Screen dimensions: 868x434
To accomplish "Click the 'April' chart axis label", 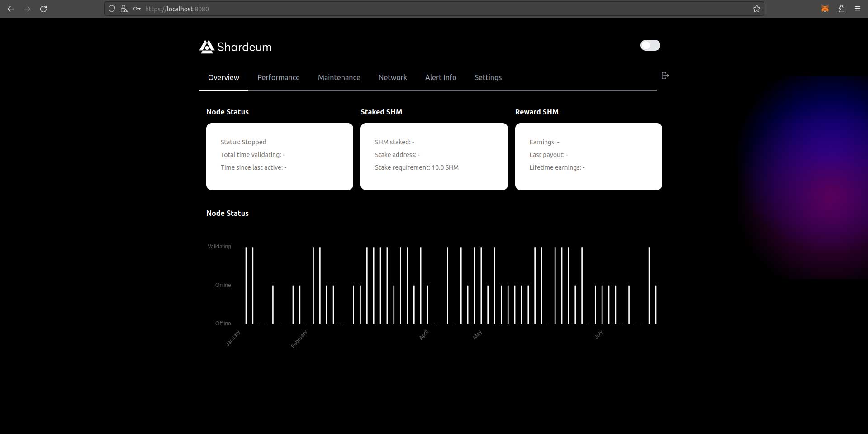I will (x=423, y=335).
